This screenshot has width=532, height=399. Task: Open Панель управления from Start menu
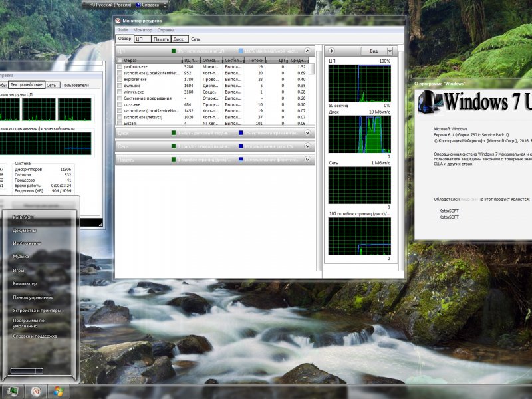[x=33, y=297]
